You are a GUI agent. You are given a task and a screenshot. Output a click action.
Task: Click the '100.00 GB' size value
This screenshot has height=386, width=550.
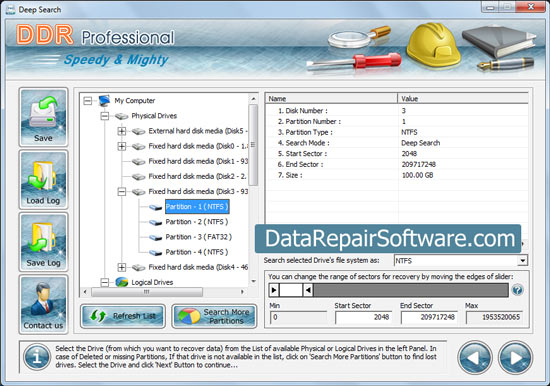[x=417, y=175]
